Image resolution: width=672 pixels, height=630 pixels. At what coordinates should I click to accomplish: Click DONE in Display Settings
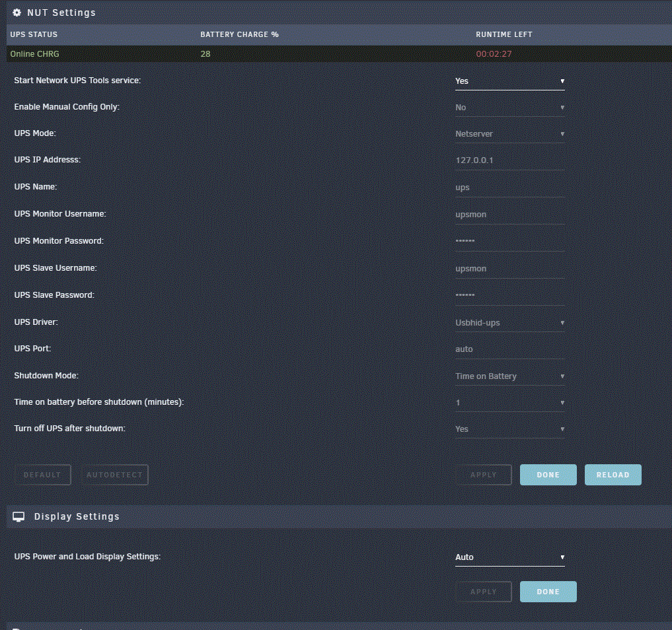(x=548, y=592)
